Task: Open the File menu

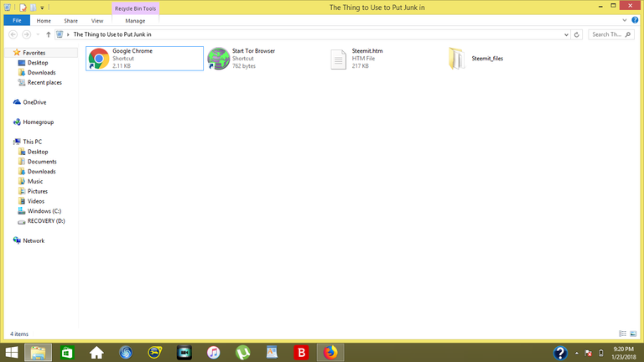Action: [17, 20]
